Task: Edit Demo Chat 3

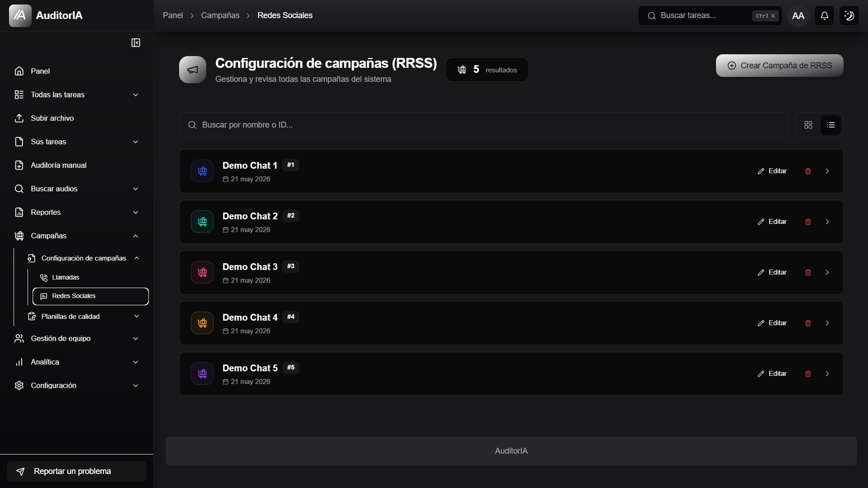Action: [x=772, y=272]
